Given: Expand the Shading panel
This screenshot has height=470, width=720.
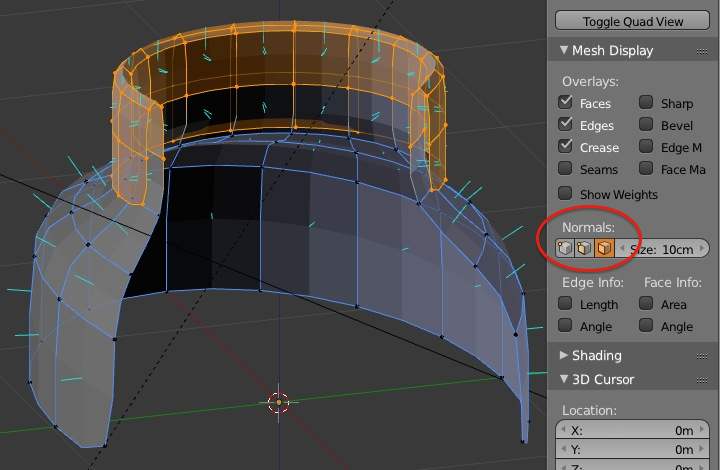Looking at the screenshot, I should point(563,355).
